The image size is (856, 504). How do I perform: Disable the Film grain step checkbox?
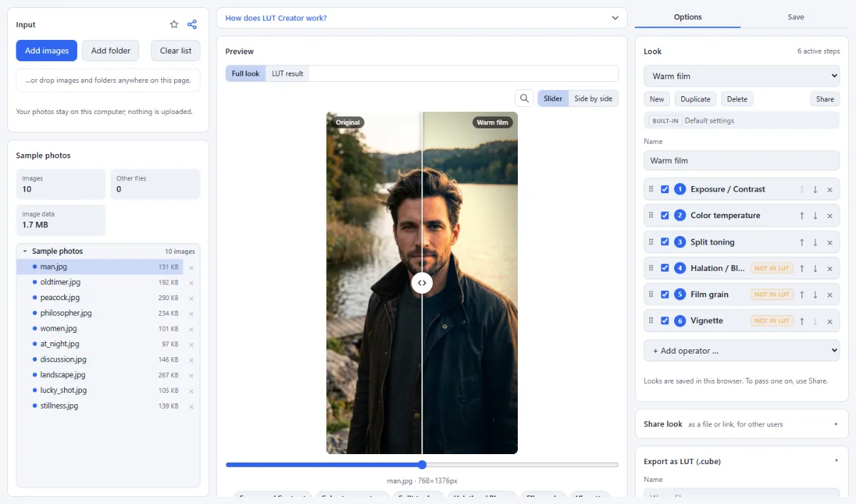(x=665, y=294)
